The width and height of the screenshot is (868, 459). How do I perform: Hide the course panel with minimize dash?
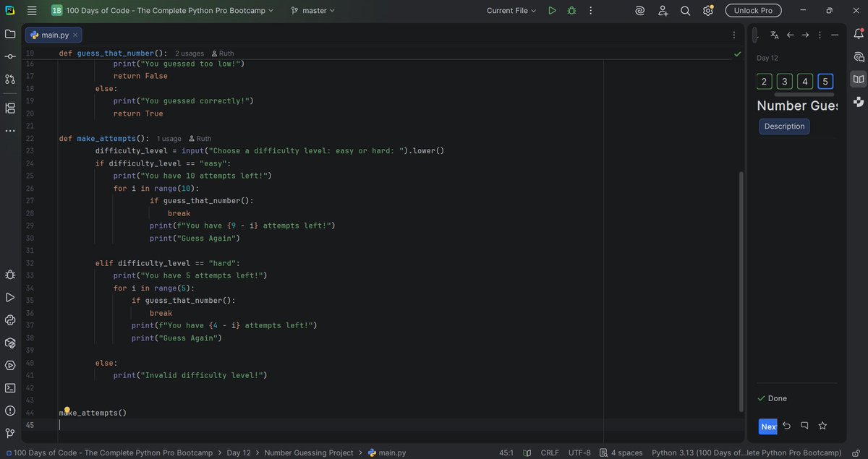pos(835,35)
